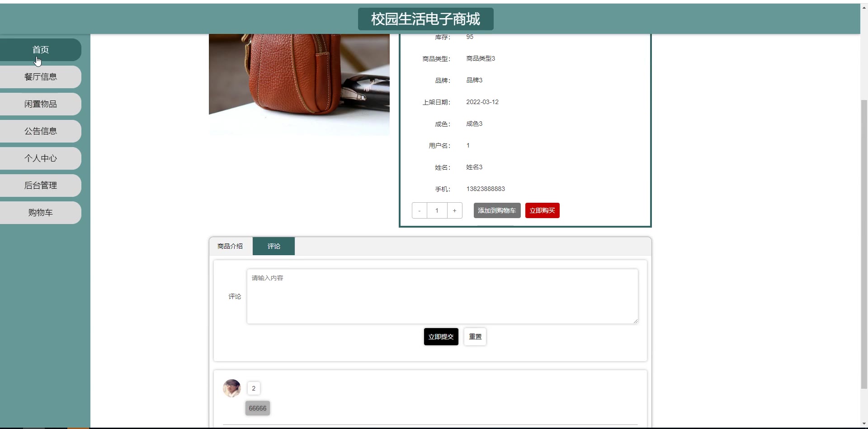Click the commenter name tag 2
The height and width of the screenshot is (429, 868).
pos(254,388)
